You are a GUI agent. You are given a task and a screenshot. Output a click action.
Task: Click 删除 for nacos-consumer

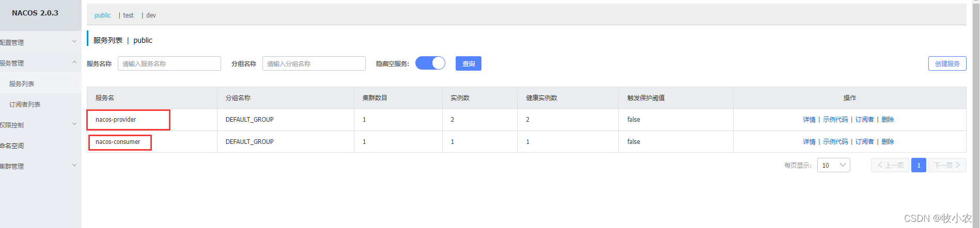pyautogui.click(x=888, y=142)
